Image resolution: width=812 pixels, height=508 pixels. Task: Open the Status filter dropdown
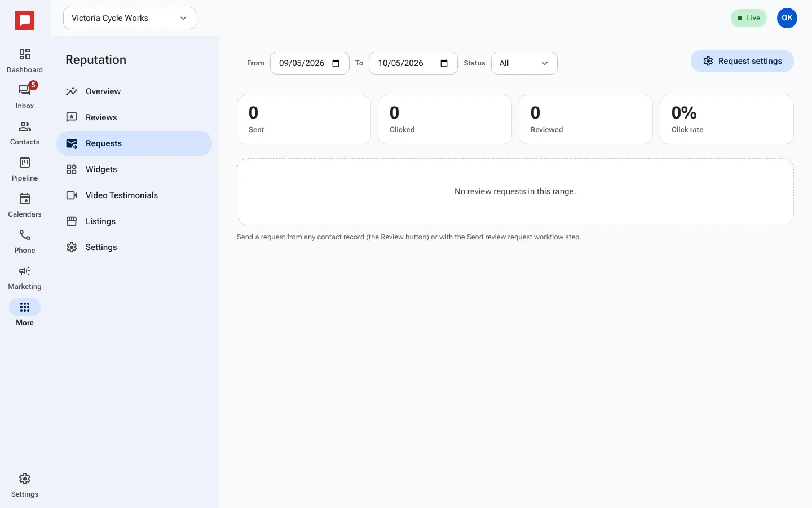pos(524,63)
